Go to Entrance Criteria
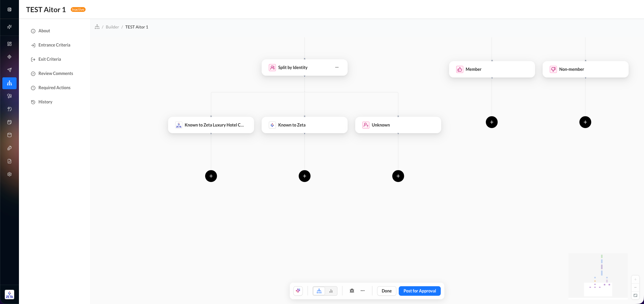This screenshot has height=304, width=644. [x=51, y=45]
